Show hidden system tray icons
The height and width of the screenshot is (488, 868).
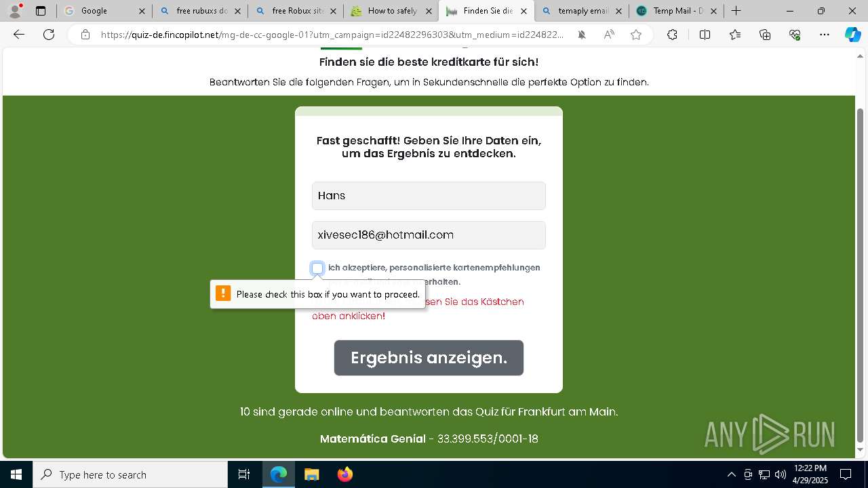pos(732,474)
